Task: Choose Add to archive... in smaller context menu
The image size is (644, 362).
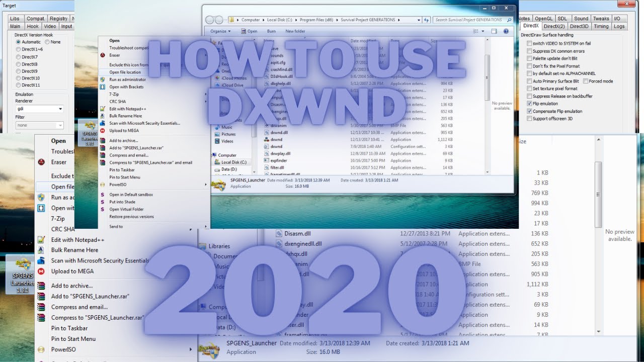Action: point(124,141)
